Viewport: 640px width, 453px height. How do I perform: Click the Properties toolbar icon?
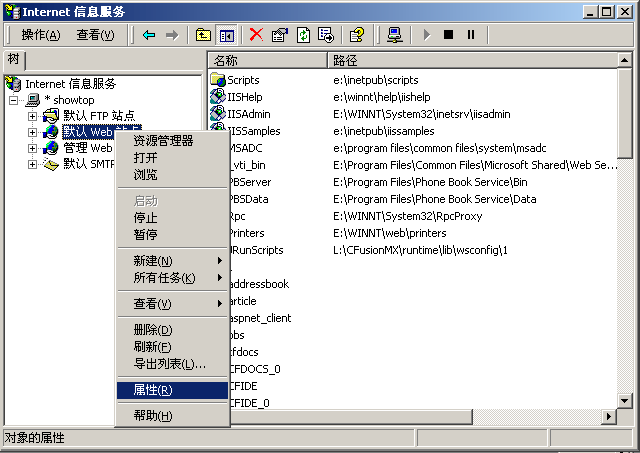point(279,35)
